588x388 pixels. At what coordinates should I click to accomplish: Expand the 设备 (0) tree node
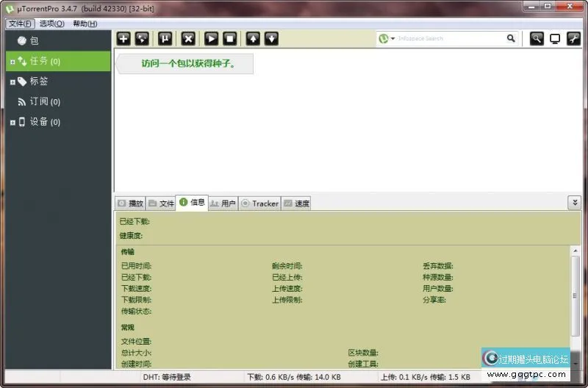click(12, 122)
